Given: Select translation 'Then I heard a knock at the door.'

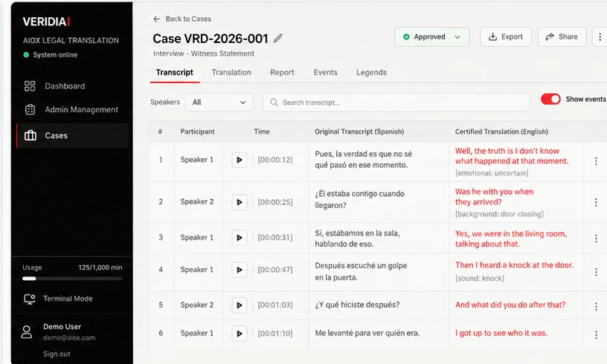Looking at the screenshot, I should tap(514, 265).
